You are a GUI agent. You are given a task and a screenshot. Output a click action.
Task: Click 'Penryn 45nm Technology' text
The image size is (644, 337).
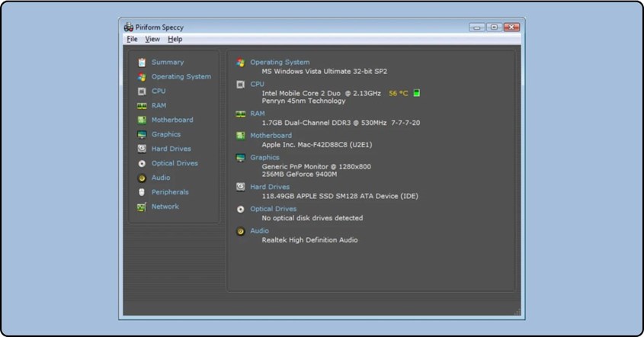point(303,101)
